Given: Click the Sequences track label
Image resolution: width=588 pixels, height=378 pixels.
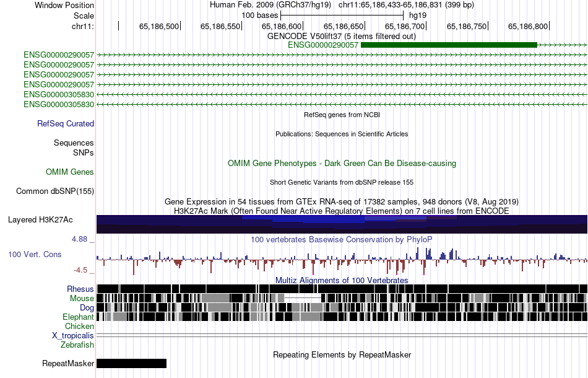Looking at the screenshot, I should pos(74,143).
